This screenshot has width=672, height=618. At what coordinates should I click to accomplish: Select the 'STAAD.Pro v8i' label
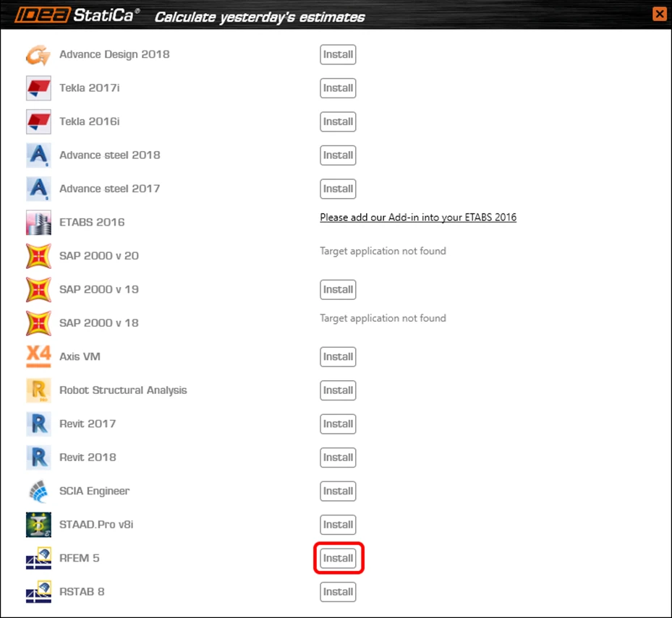coord(96,525)
